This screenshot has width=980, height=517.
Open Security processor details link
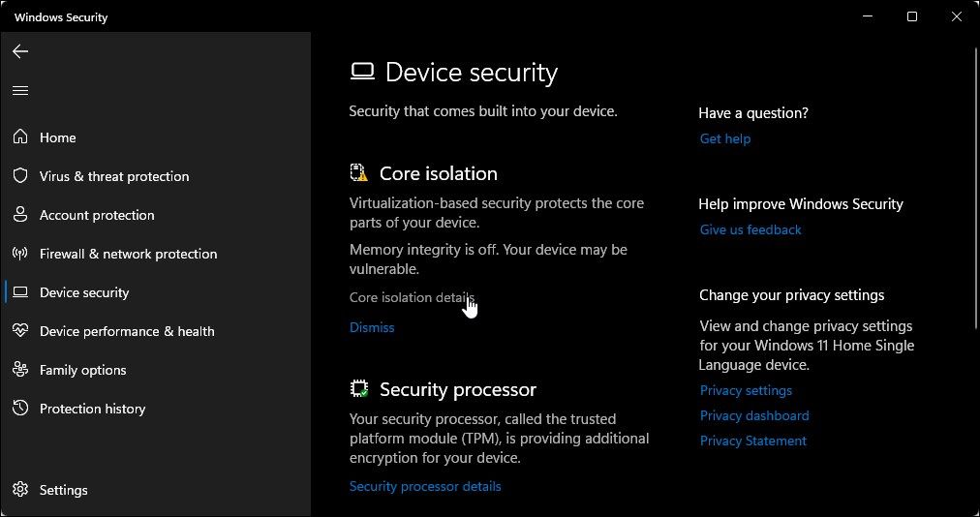pyautogui.click(x=425, y=486)
